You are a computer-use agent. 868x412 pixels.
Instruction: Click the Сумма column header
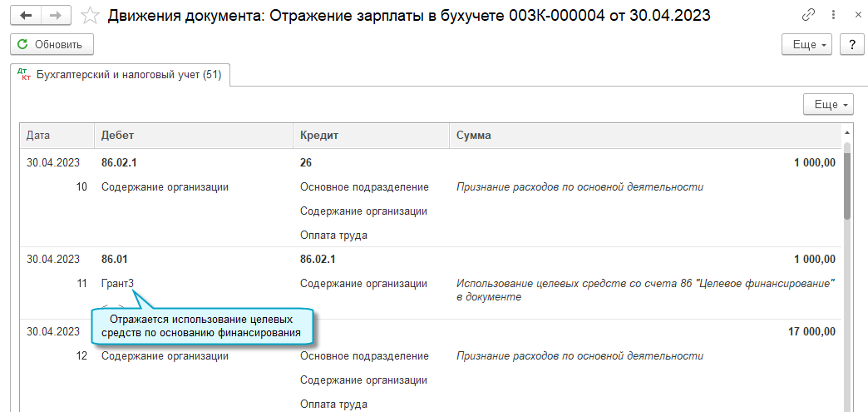click(645, 135)
